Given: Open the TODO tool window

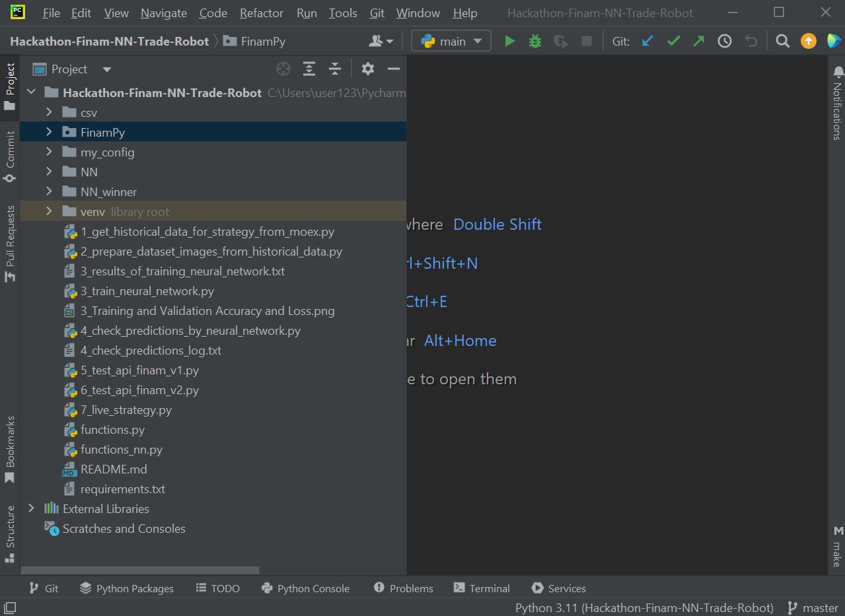Looking at the screenshot, I should pos(218,588).
